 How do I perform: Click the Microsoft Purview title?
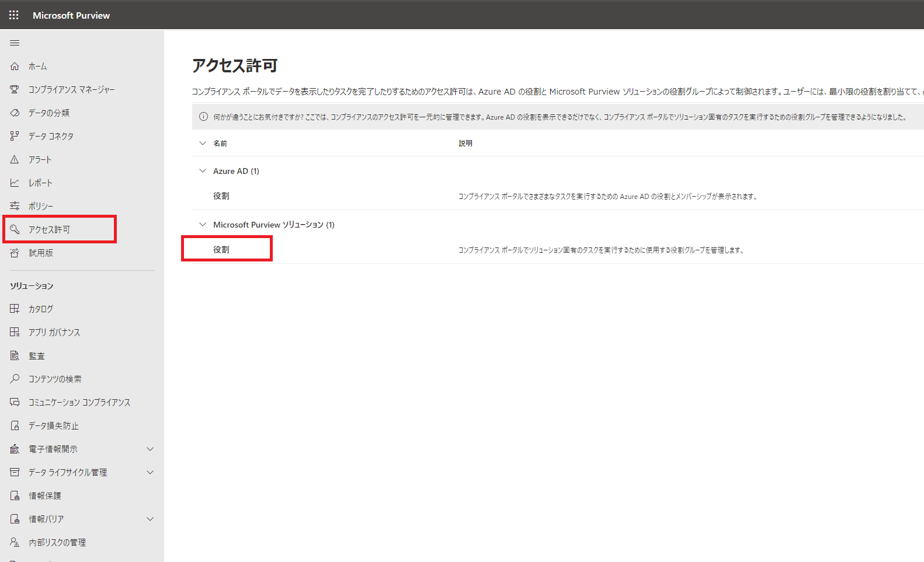pyautogui.click(x=71, y=16)
